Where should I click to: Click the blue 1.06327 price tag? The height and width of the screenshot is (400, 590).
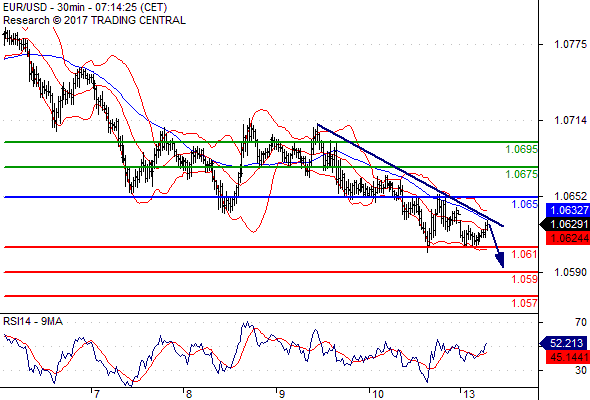[x=568, y=210]
